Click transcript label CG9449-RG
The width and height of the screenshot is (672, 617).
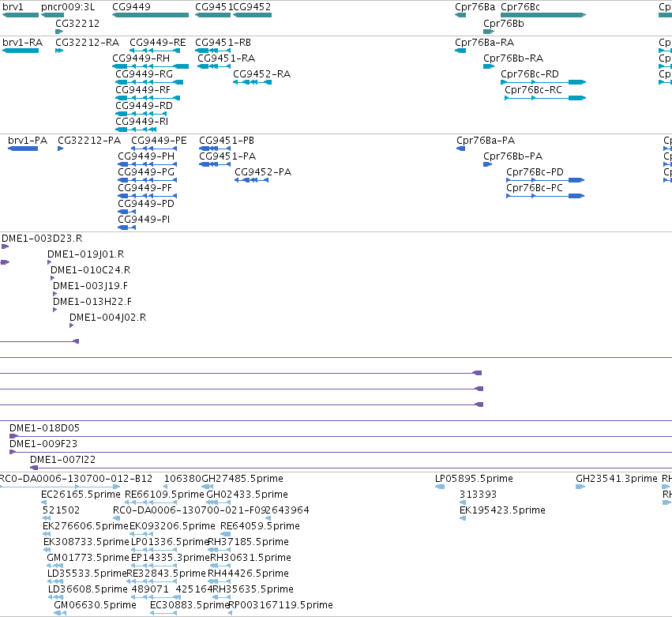point(144,73)
